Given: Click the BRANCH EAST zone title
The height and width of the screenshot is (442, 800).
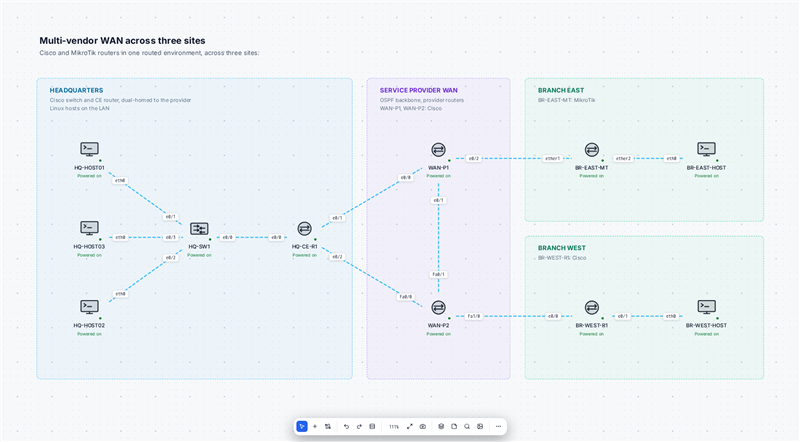Looking at the screenshot, I should click(561, 90).
